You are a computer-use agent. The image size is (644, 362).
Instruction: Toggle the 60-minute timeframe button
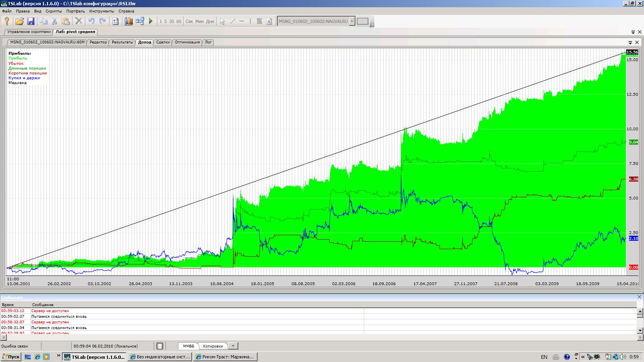[179, 21]
